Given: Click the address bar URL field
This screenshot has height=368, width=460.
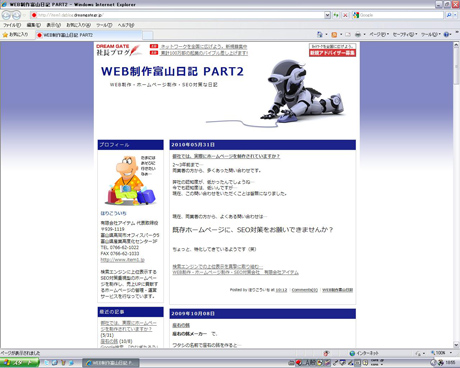Looking at the screenshot, I should pos(177,15).
